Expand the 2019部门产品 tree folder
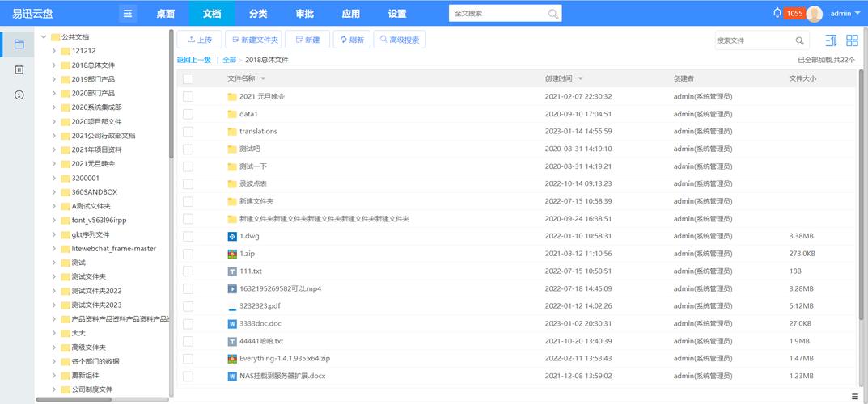Viewport: 868px width, 404px height. click(54, 79)
